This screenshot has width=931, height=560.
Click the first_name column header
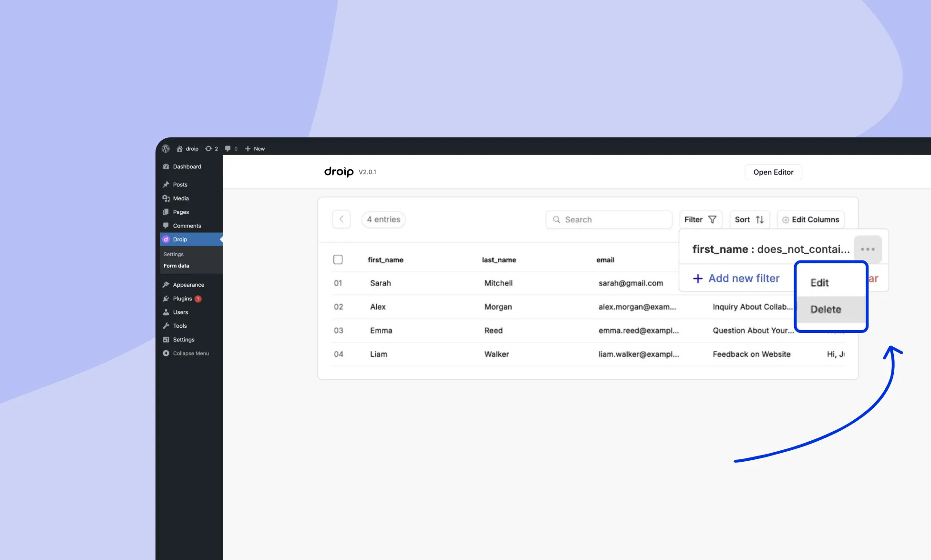coord(385,260)
